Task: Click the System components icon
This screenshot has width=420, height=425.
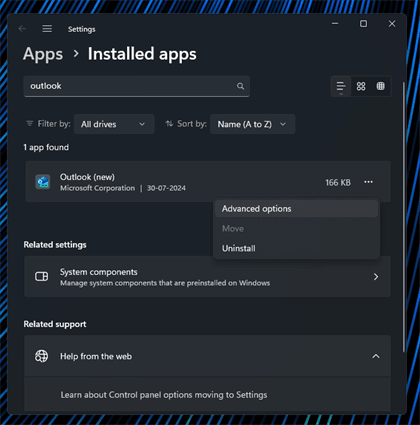Action: (42, 276)
